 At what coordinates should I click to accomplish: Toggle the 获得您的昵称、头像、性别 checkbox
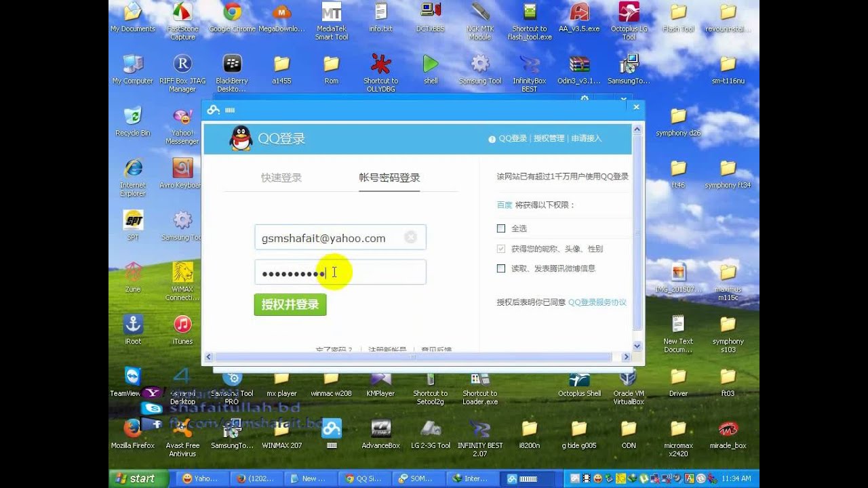click(501, 249)
